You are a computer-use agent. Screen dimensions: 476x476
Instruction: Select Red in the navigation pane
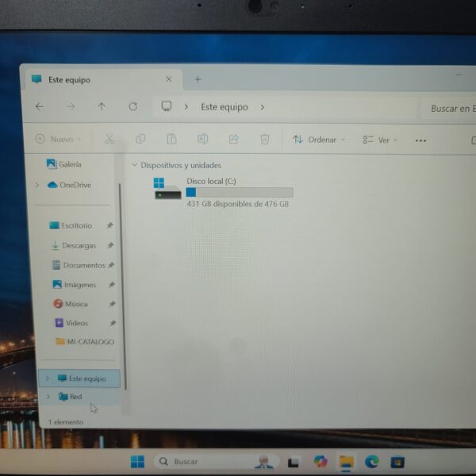coord(79,397)
